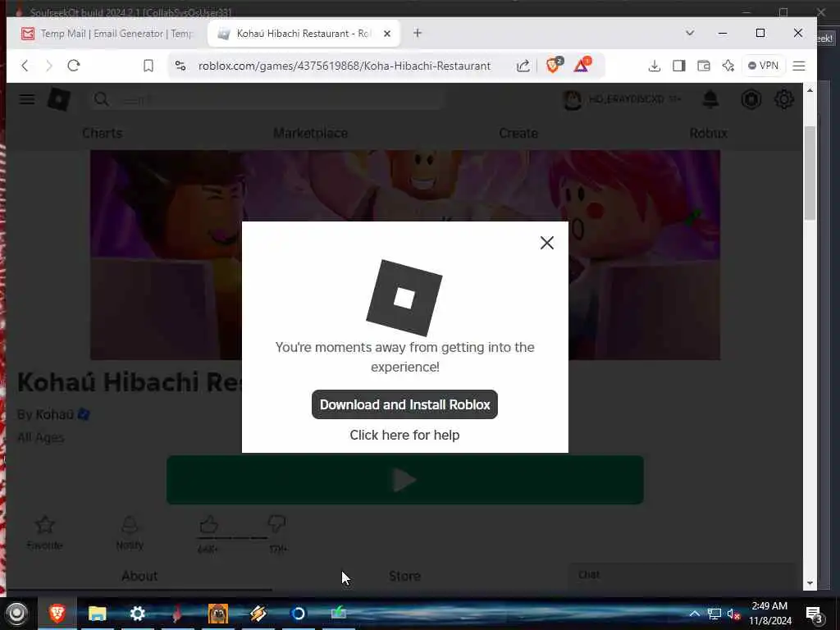Open Settings gear in taskbar

[138, 614]
